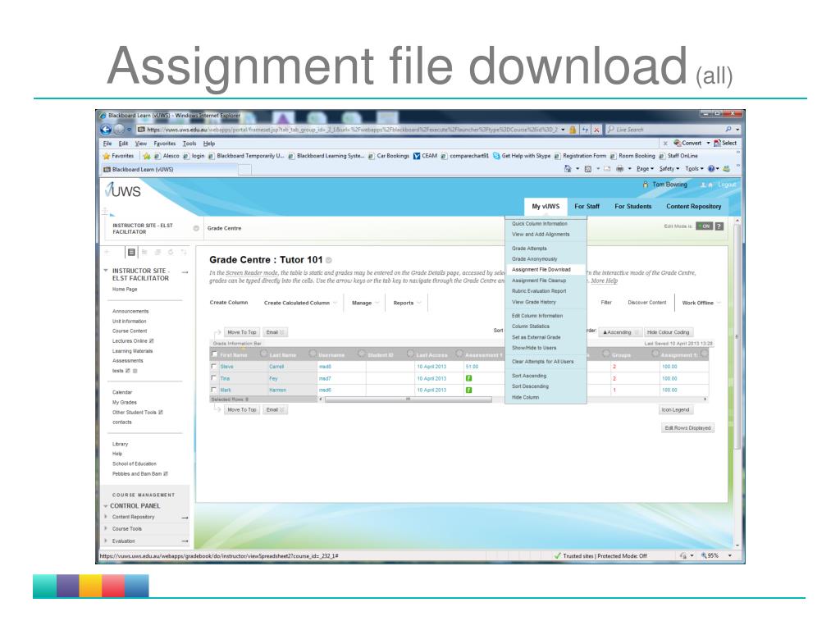Click the Live Search magnifier icon
Screen dimensions: 840x630
(728, 129)
